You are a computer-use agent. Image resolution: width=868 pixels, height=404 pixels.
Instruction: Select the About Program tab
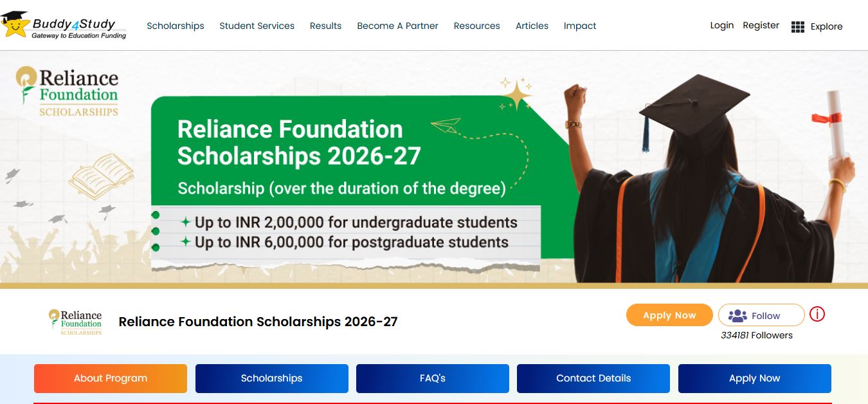[111, 378]
